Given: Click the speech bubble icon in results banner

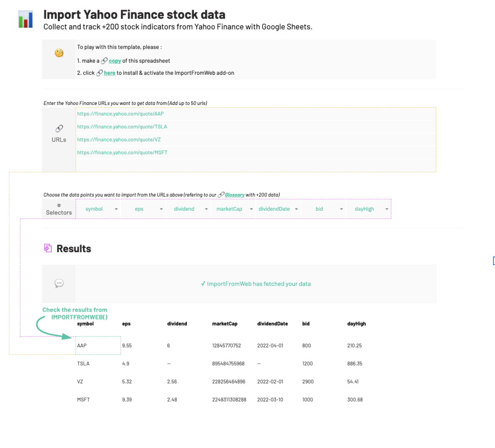Looking at the screenshot, I should point(59,283).
